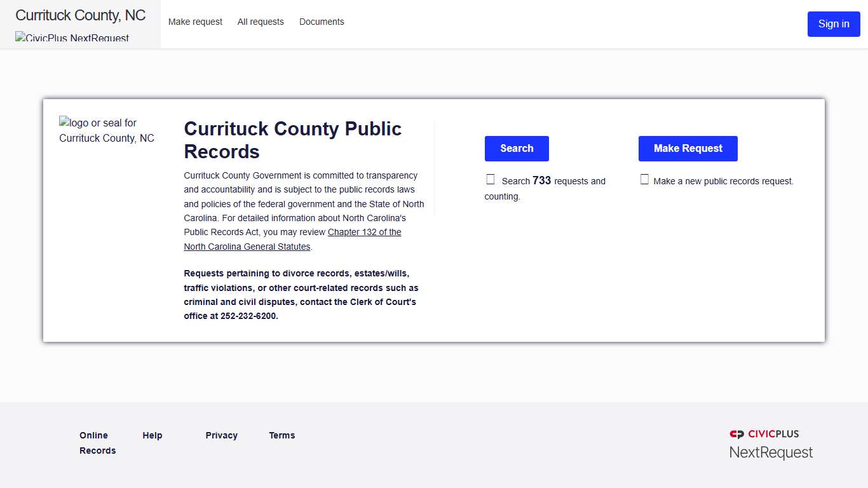Open 'All requests' from the navigation bar

tap(261, 22)
